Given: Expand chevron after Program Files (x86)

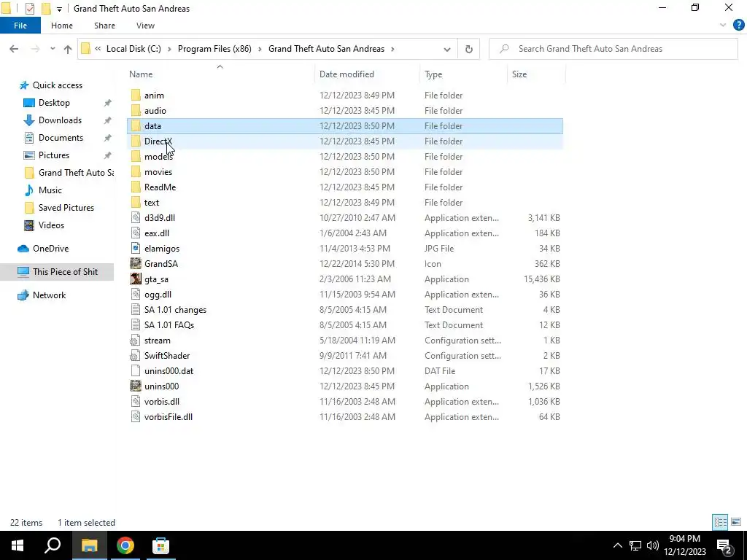Looking at the screenshot, I should pos(260,49).
